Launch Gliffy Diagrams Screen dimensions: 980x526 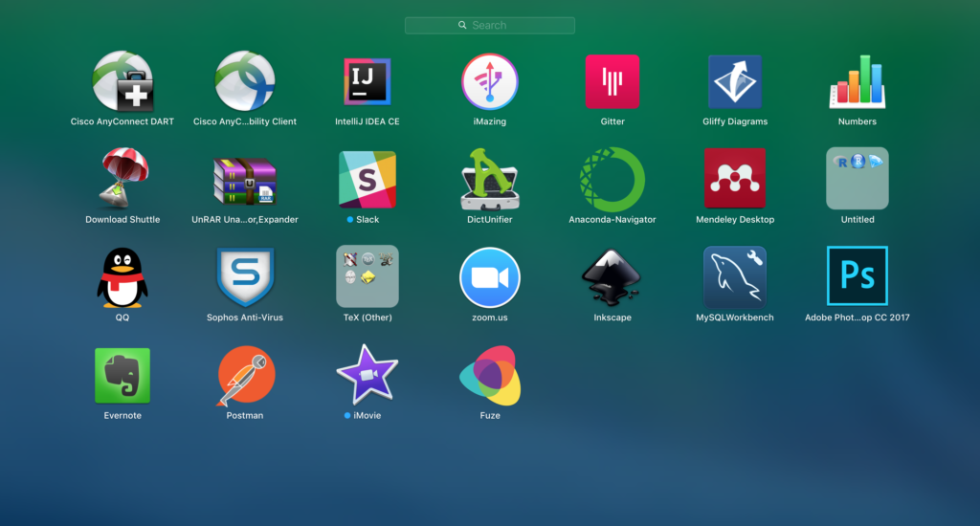(x=735, y=82)
